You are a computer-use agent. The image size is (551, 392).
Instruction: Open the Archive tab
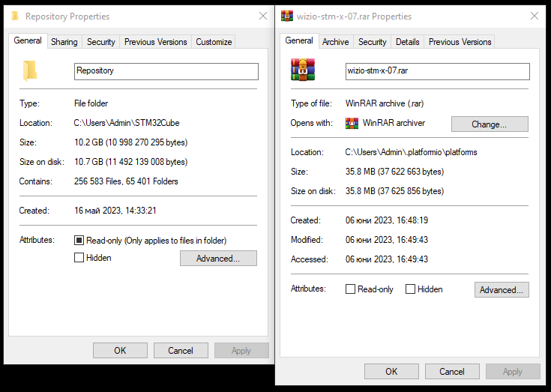[x=336, y=42]
